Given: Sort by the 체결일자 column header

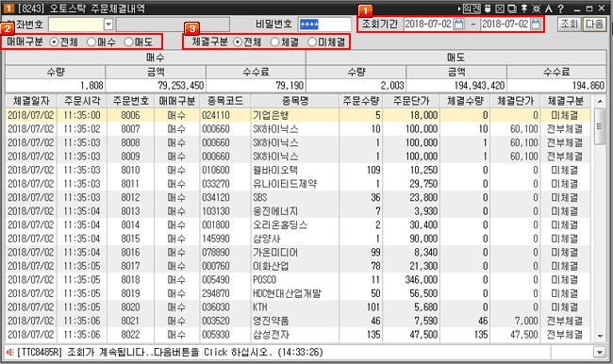Looking at the screenshot, I should click(31, 101).
